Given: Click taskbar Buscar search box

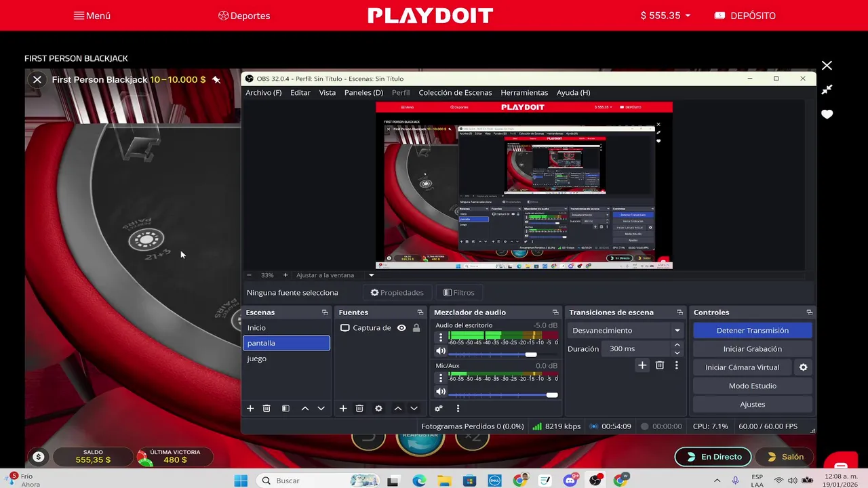Looking at the screenshot, I should (319, 481).
